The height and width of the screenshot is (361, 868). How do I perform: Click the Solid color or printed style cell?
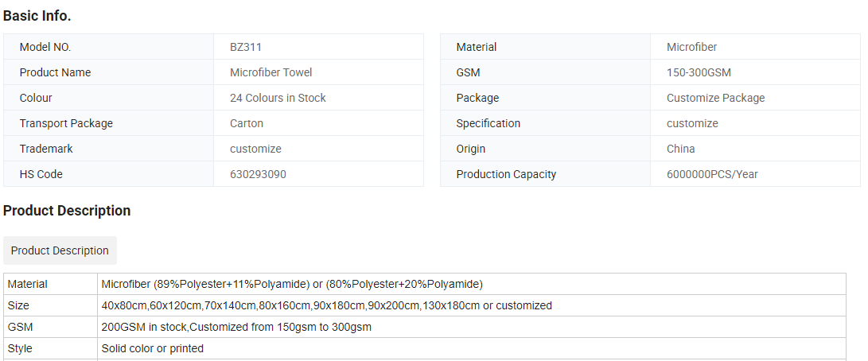pyautogui.click(x=472, y=349)
